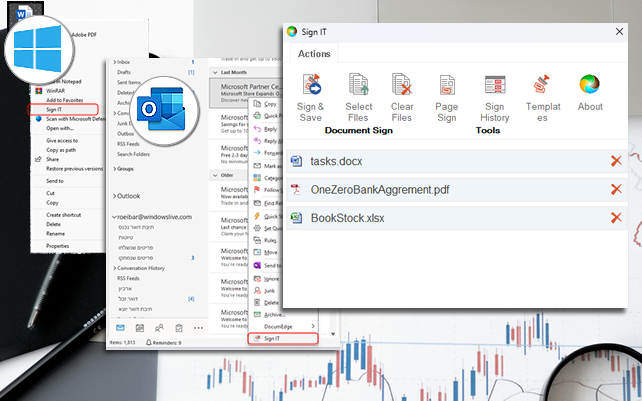Remove OneZeroBankAggrement.pdf from the list
The height and width of the screenshot is (401, 642).
pos(616,189)
